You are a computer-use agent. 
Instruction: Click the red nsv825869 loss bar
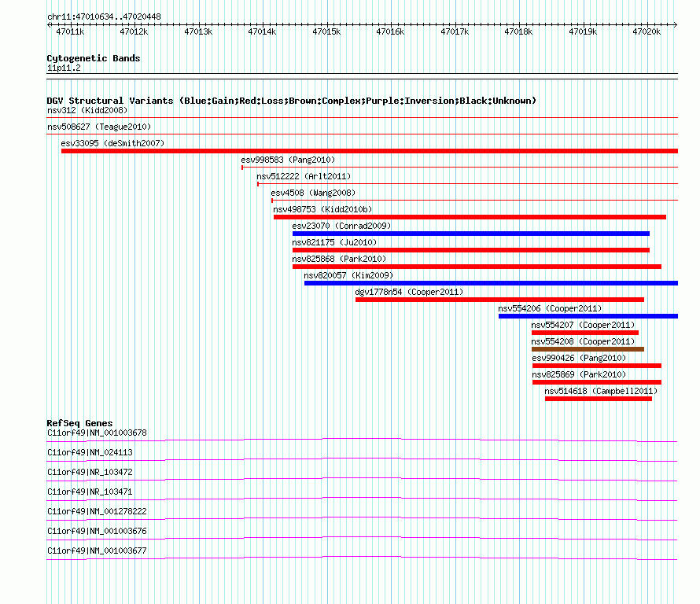pyautogui.click(x=597, y=382)
